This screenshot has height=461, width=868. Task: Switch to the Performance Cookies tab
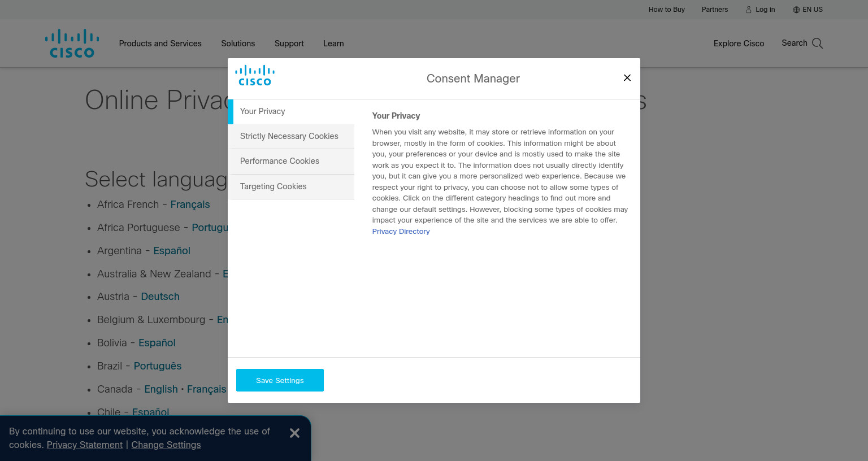click(291, 161)
